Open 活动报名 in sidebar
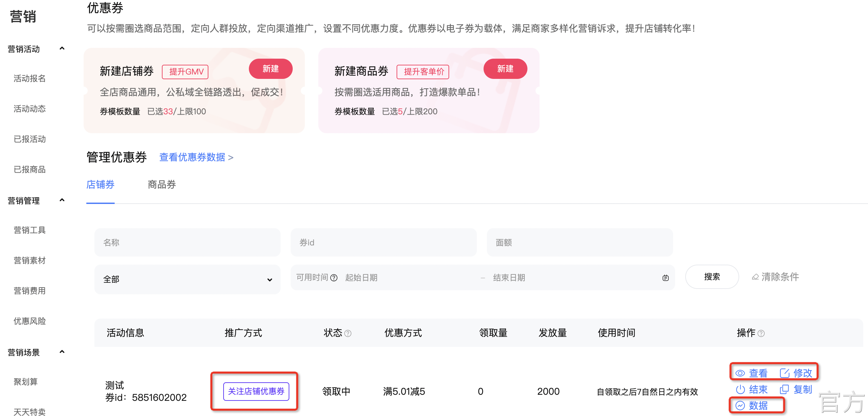Screen dimensions: 868x416 [x=30, y=79]
